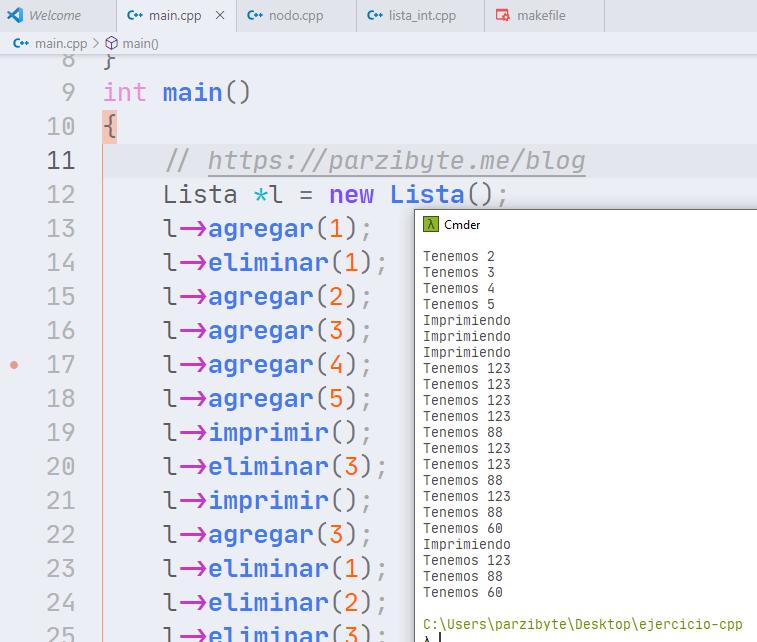The image size is (757, 642).
Task: Click 'imprimir()' call on line 21
Action: (282, 501)
